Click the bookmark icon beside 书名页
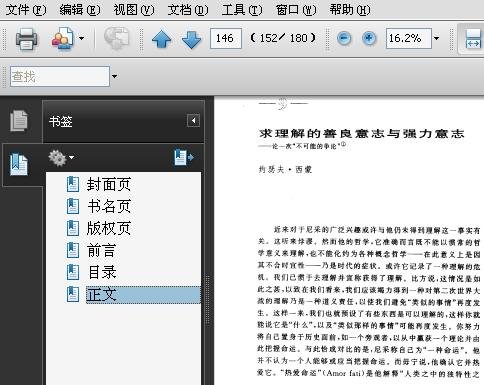This screenshot has width=484, height=385. click(73, 206)
